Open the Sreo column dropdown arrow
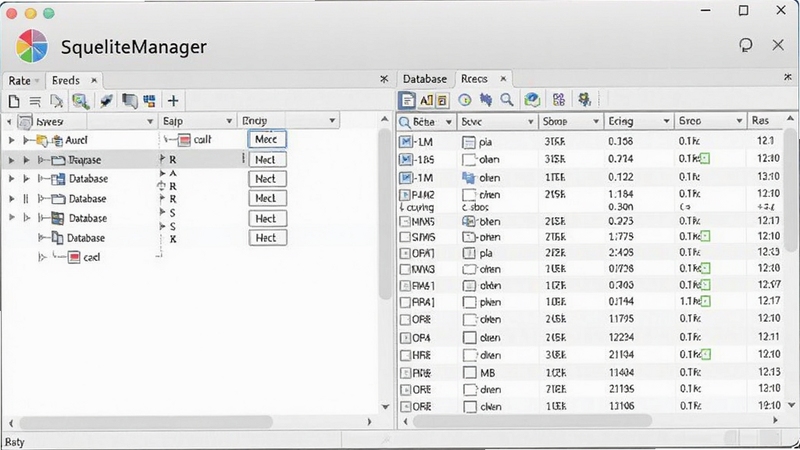800x450 pixels. click(739, 121)
